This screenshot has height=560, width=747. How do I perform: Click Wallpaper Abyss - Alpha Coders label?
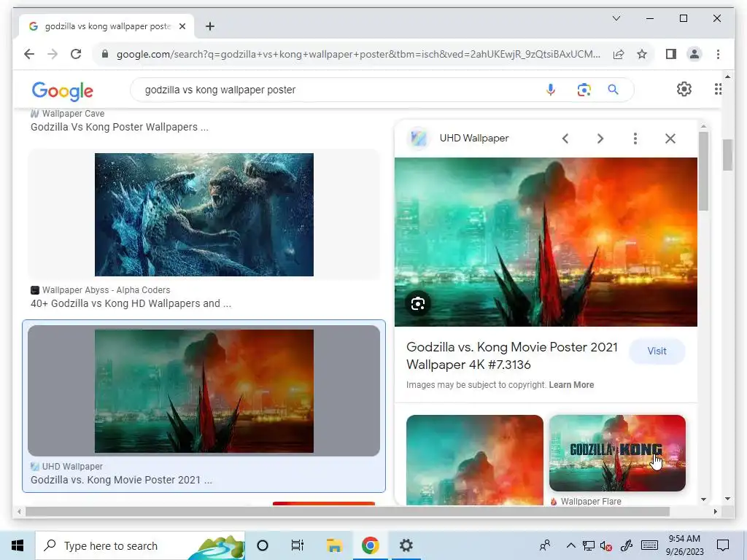(x=106, y=290)
